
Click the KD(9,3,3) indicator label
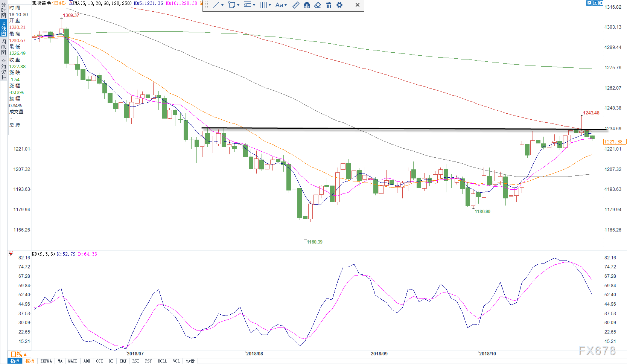coord(44,254)
